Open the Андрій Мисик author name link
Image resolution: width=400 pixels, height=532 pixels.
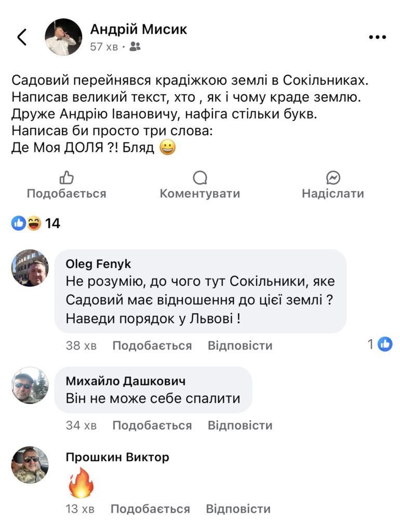tap(139, 30)
